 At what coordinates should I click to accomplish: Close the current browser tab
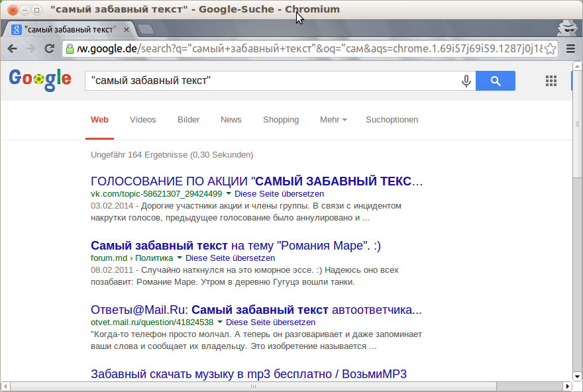(x=126, y=30)
